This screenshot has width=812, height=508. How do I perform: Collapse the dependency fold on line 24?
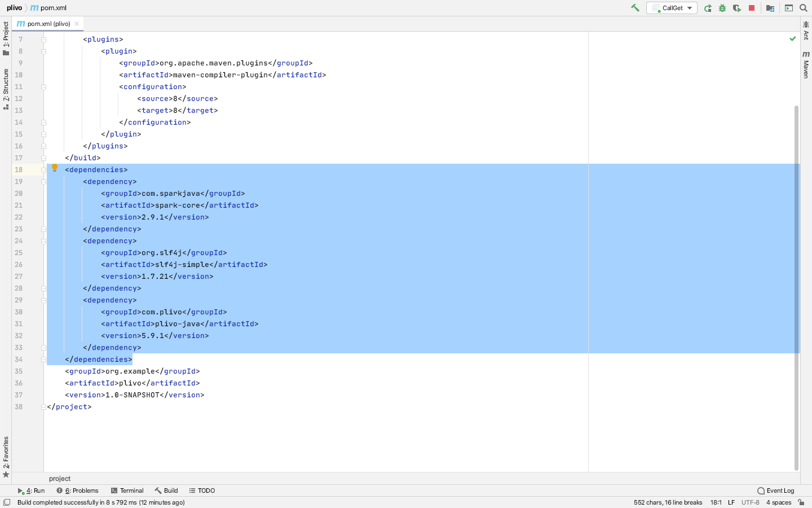(x=43, y=241)
